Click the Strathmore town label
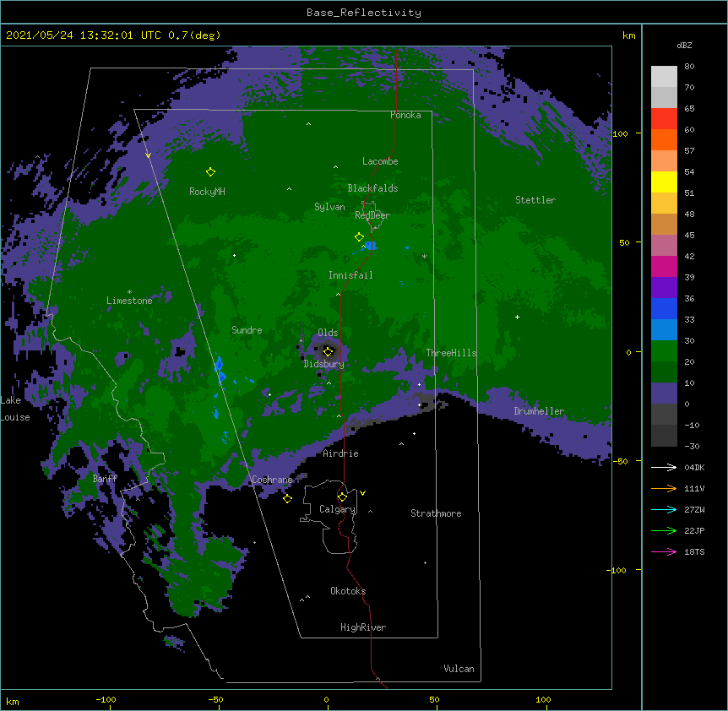The height and width of the screenshot is (711, 728). pos(436,513)
